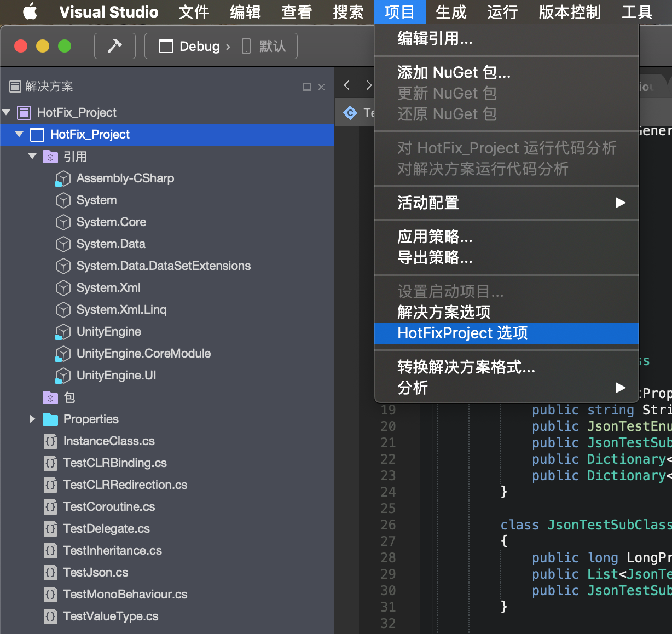
Task: Choose HotFixProject 选项 from the menu
Action: [507, 333]
